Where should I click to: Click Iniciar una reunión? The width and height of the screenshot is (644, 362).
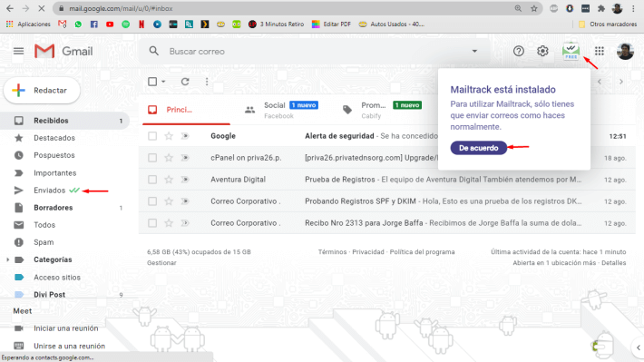[x=65, y=328]
